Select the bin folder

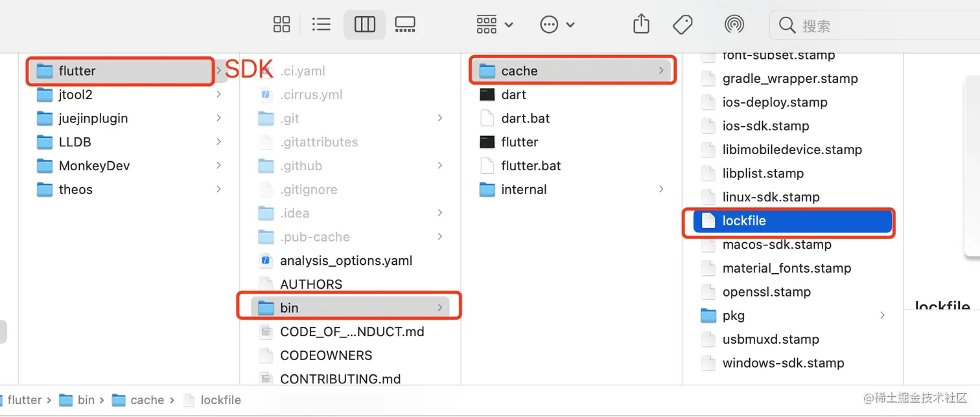tap(350, 308)
